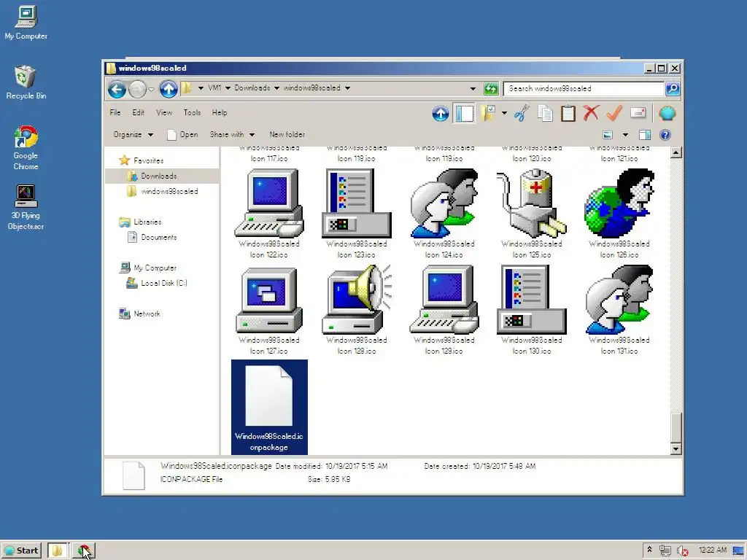Toggle the navigation pane toolbar button
Viewport: 747px width, 560px height.
pyautogui.click(x=464, y=114)
